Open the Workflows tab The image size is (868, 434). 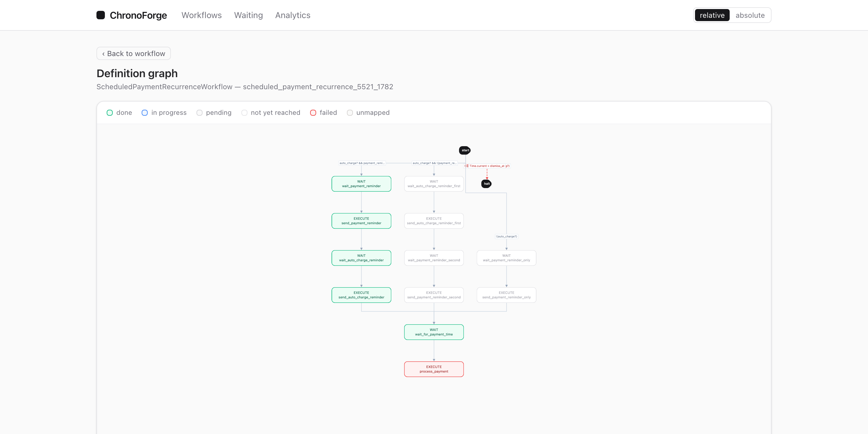pyautogui.click(x=202, y=15)
